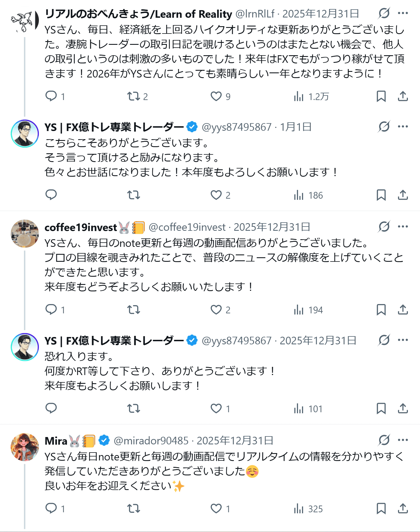The width and height of the screenshot is (420, 532).
Task: Open the @mirador90485 handle link
Action: (x=151, y=441)
